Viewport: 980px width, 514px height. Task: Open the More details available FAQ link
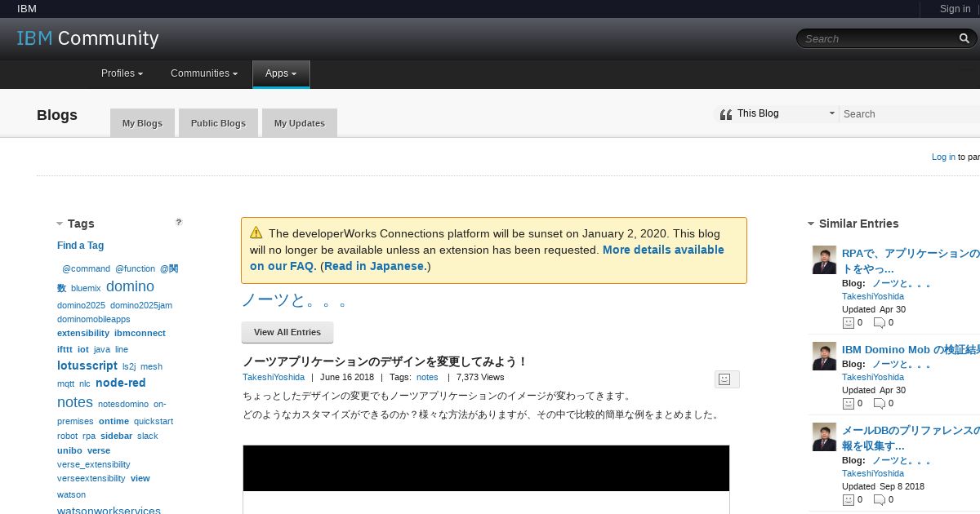click(487, 258)
